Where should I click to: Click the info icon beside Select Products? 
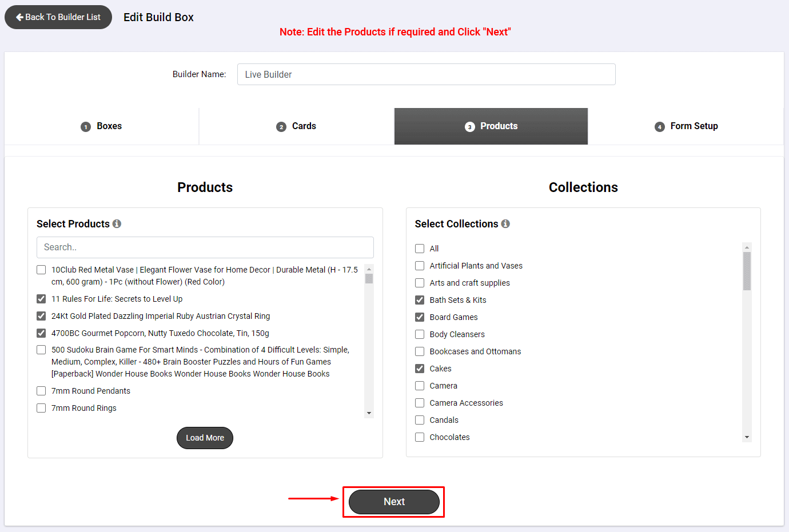click(x=117, y=224)
